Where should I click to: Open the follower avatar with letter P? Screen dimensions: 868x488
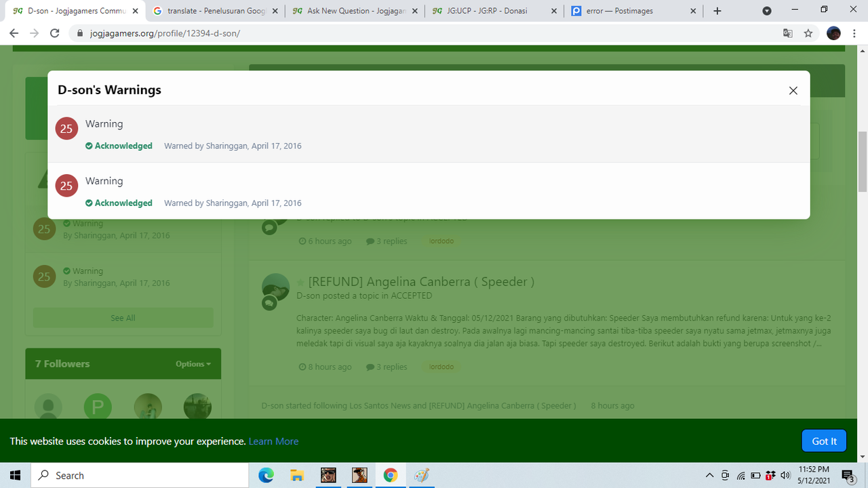click(98, 407)
